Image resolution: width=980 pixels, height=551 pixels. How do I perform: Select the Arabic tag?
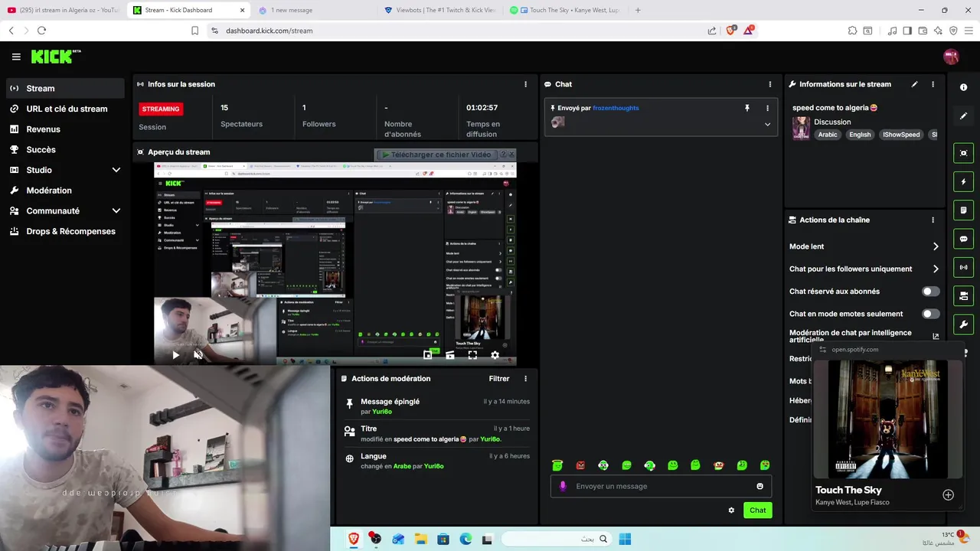tap(828, 135)
